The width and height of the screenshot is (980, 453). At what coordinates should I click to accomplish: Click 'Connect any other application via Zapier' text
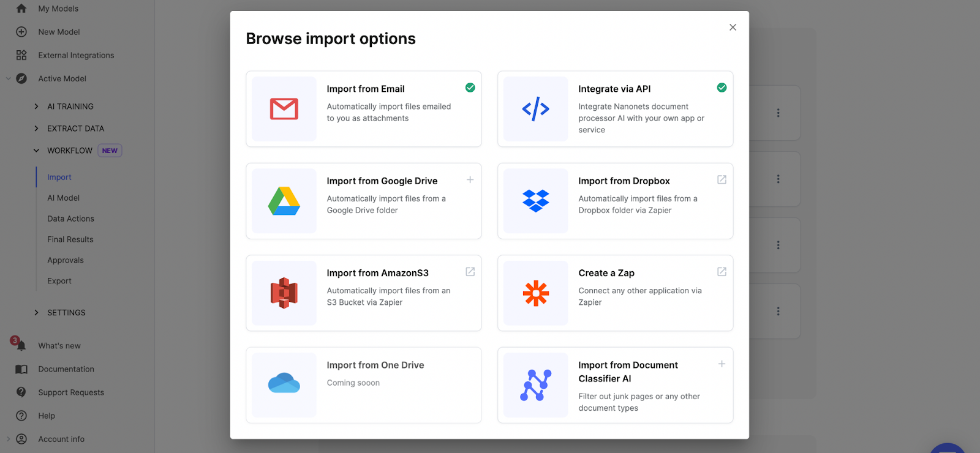pos(640,296)
